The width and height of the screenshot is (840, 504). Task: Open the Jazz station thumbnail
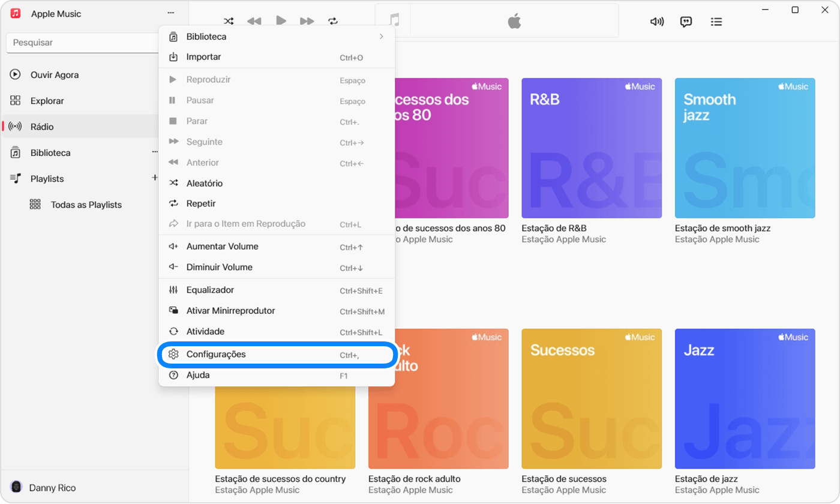coord(745,398)
